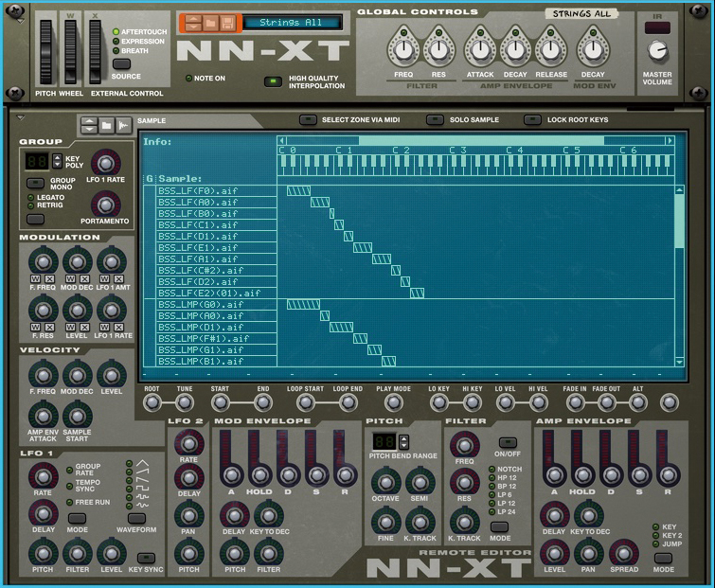Image resolution: width=715 pixels, height=588 pixels.
Task: Toggle High Quality Interpolation
Action: pyautogui.click(x=273, y=81)
